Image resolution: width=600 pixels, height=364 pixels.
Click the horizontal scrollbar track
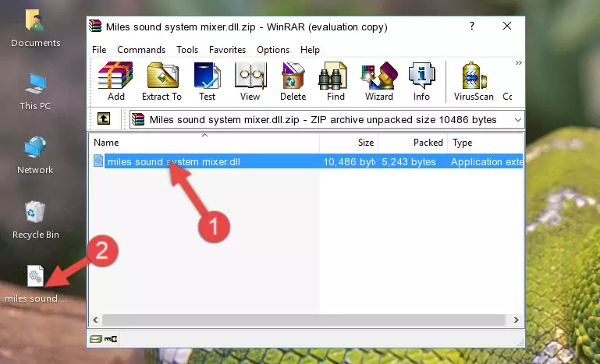pyautogui.click(x=304, y=320)
